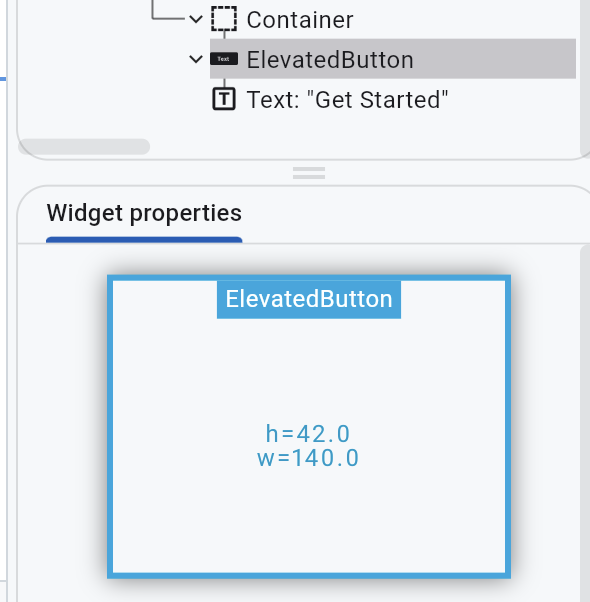
Task: Click the h=42.0 height value
Action: click(308, 434)
